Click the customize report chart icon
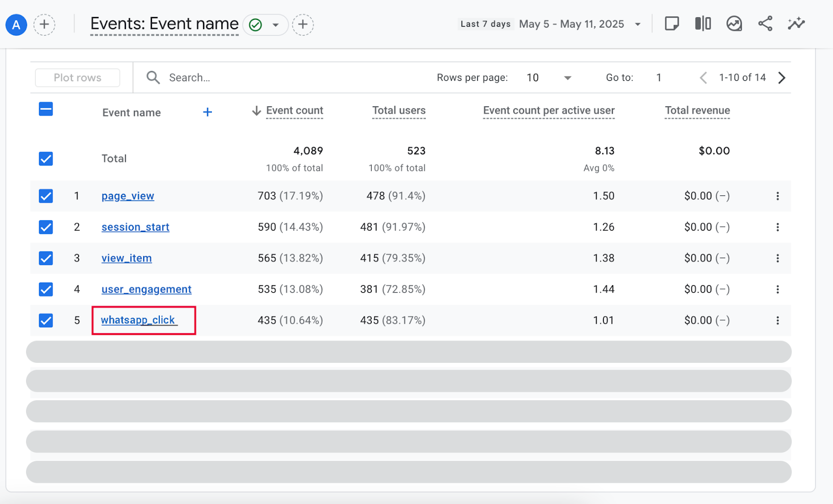833x504 pixels. [x=734, y=23]
